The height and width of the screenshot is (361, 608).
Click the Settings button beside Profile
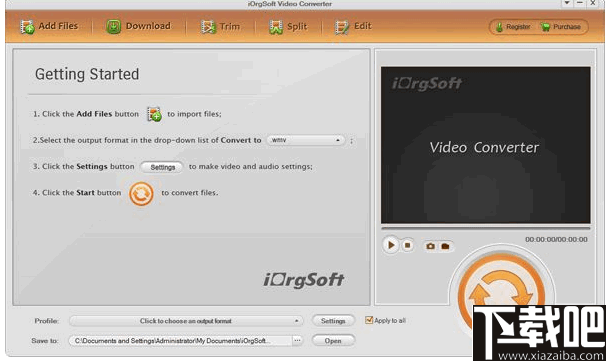coord(333,321)
